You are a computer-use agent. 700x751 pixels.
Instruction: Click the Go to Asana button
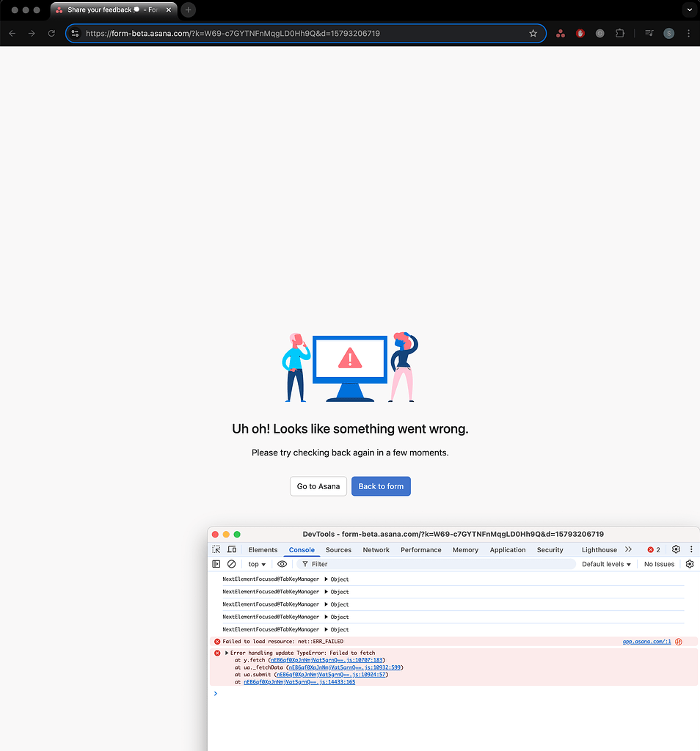tap(318, 486)
